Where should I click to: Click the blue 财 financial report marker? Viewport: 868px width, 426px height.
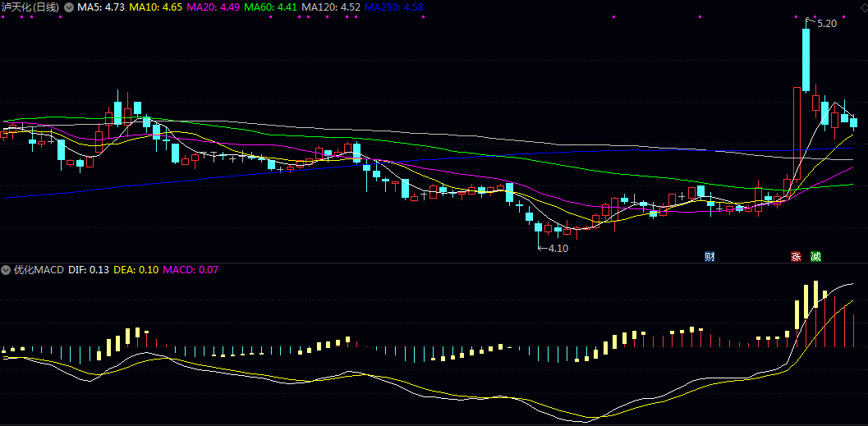pyautogui.click(x=710, y=256)
